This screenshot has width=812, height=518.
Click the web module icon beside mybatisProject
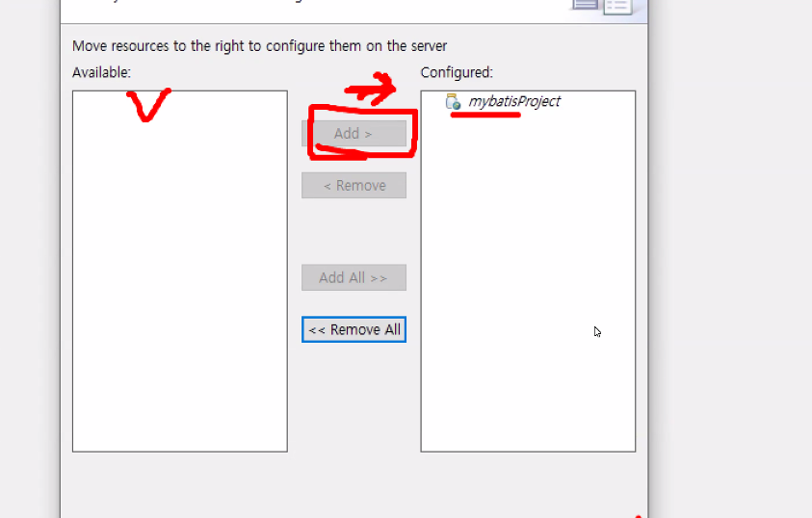453,101
